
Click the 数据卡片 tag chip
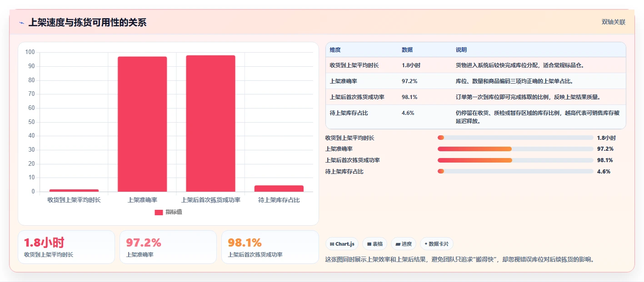pos(436,244)
